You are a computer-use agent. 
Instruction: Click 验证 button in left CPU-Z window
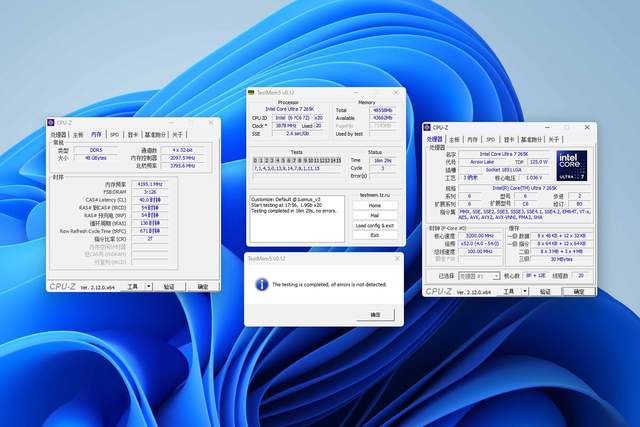(x=169, y=287)
